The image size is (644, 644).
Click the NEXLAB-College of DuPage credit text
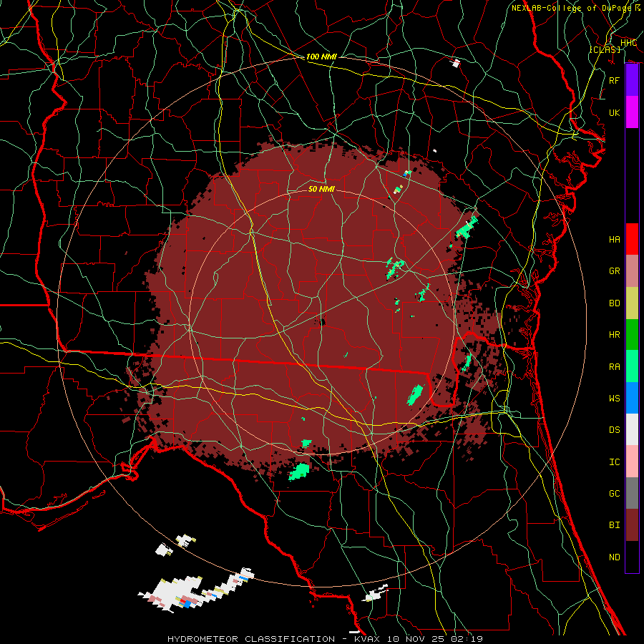576,8
